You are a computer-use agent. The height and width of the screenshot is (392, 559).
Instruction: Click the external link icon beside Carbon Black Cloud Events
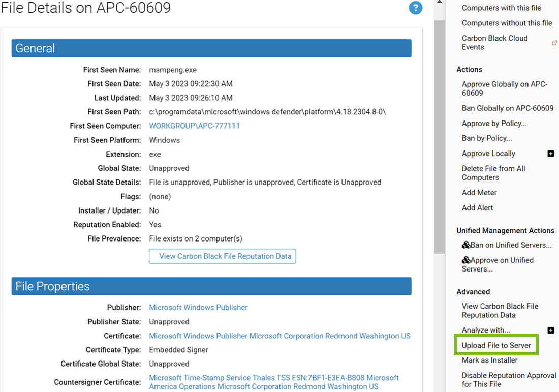tap(554, 43)
